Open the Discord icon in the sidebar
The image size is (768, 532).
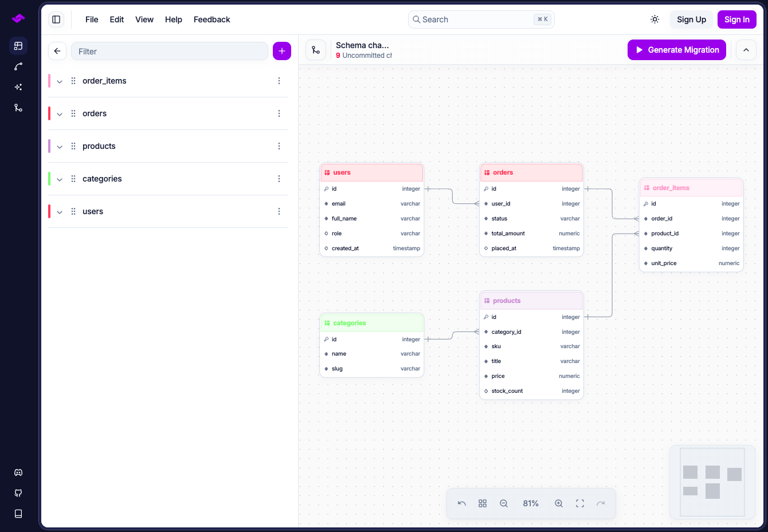[18, 472]
